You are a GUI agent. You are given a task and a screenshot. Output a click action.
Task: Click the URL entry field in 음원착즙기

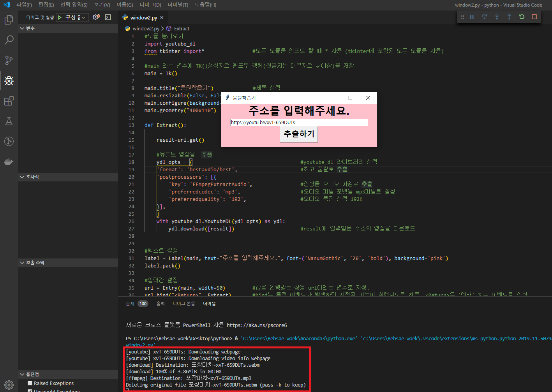click(299, 123)
